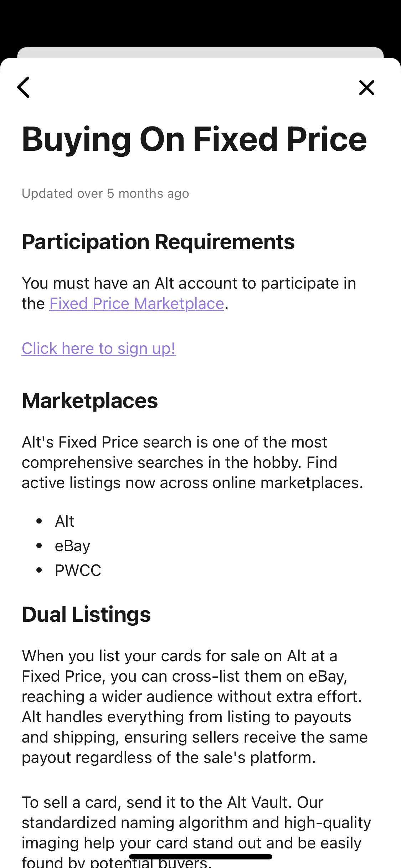The height and width of the screenshot is (868, 401).
Task: Select the Alt bullet item
Action: tap(65, 521)
